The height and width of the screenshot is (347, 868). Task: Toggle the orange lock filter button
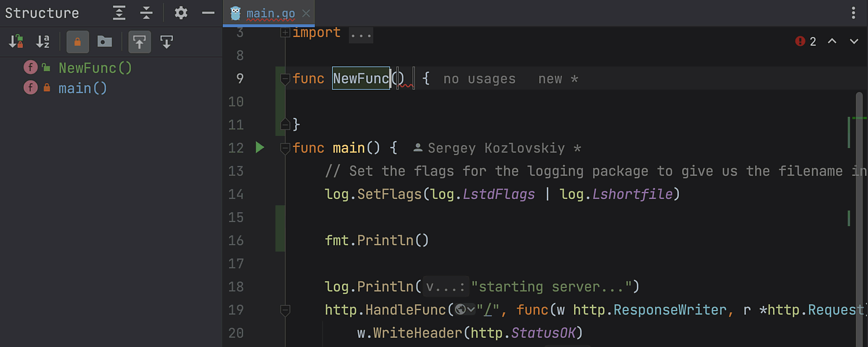pyautogui.click(x=78, y=42)
